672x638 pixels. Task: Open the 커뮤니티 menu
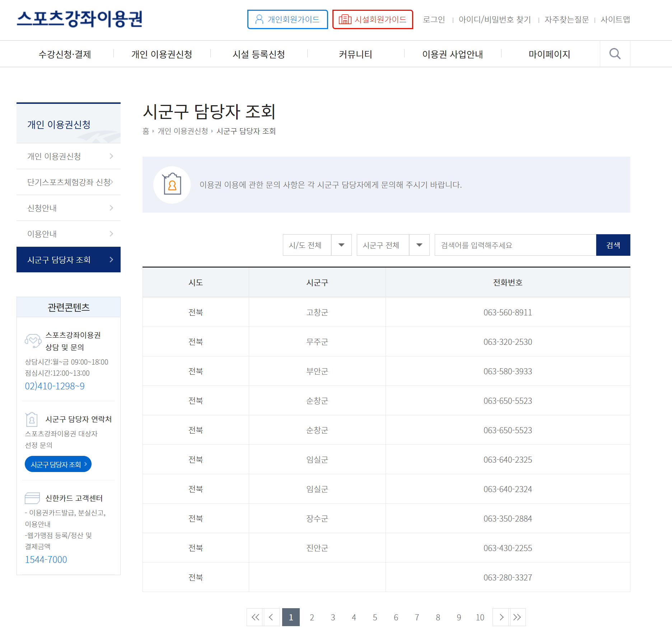pyautogui.click(x=355, y=54)
